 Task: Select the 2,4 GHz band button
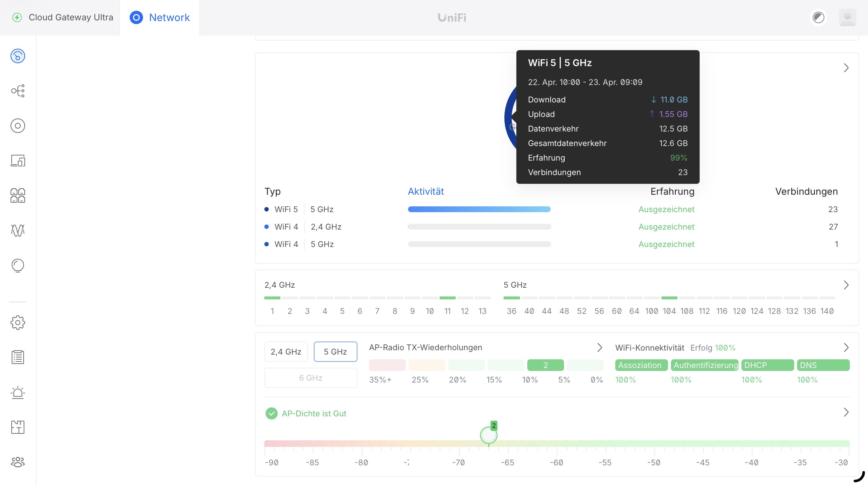tap(286, 352)
